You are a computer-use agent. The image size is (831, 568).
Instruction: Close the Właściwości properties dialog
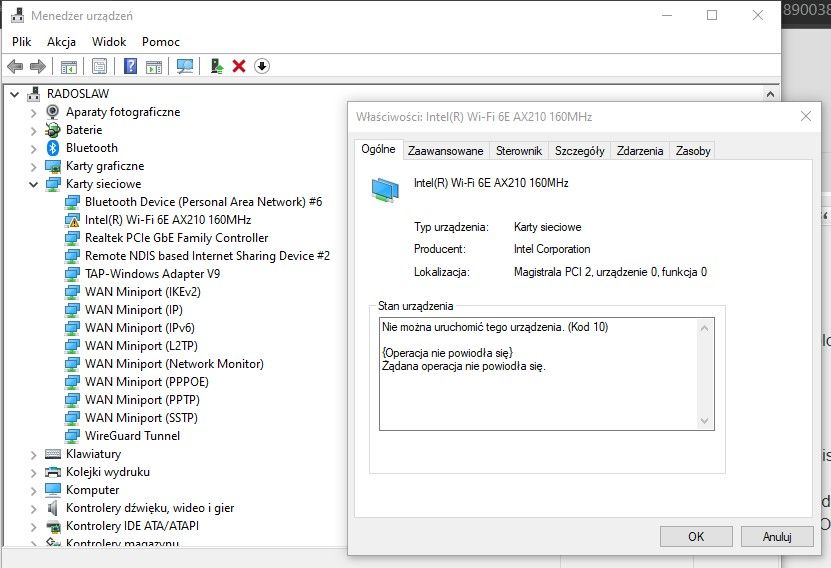(806, 116)
